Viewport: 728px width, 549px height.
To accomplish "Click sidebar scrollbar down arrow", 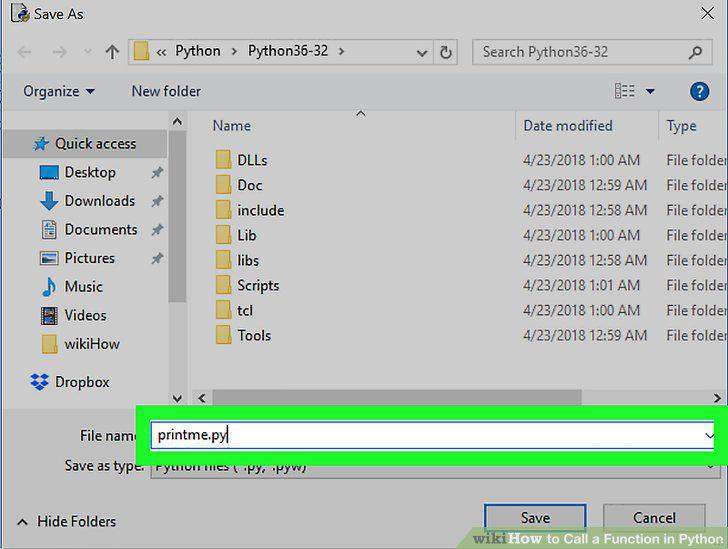I will pyautogui.click(x=177, y=398).
